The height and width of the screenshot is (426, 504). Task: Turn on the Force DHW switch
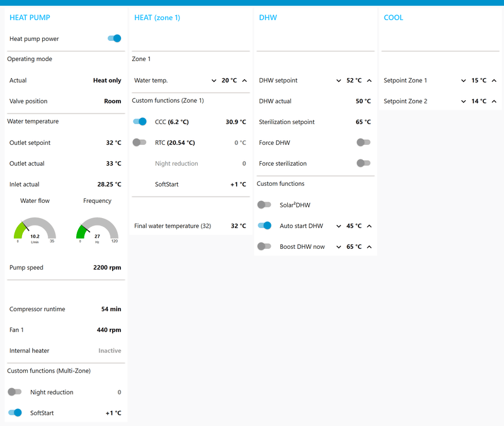coord(364,142)
